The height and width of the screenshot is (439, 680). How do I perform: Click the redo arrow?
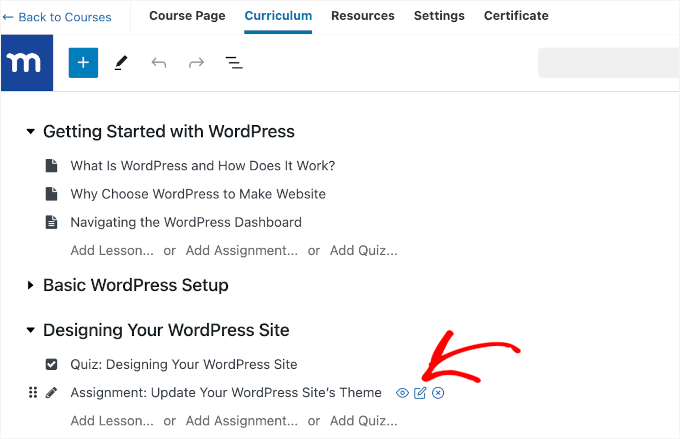tap(196, 63)
